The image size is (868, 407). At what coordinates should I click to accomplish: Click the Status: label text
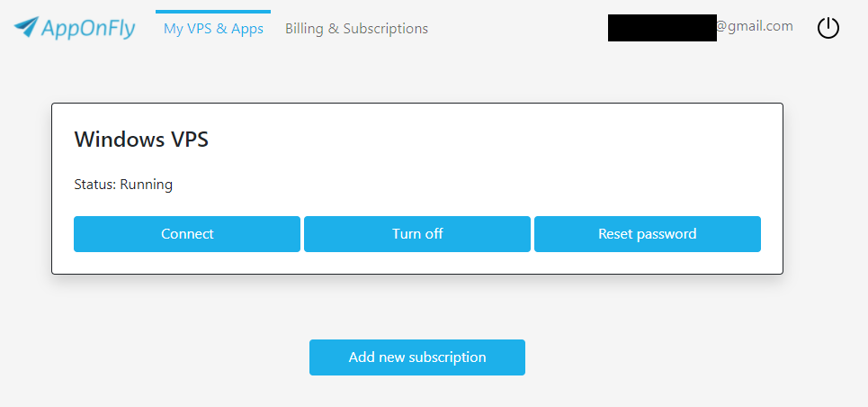pyautogui.click(x=94, y=185)
